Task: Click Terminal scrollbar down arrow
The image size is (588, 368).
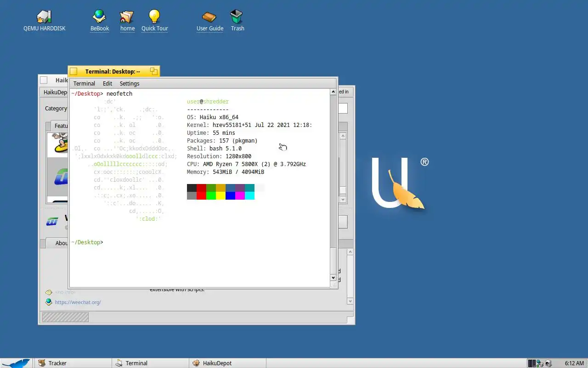Action: (334, 278)
